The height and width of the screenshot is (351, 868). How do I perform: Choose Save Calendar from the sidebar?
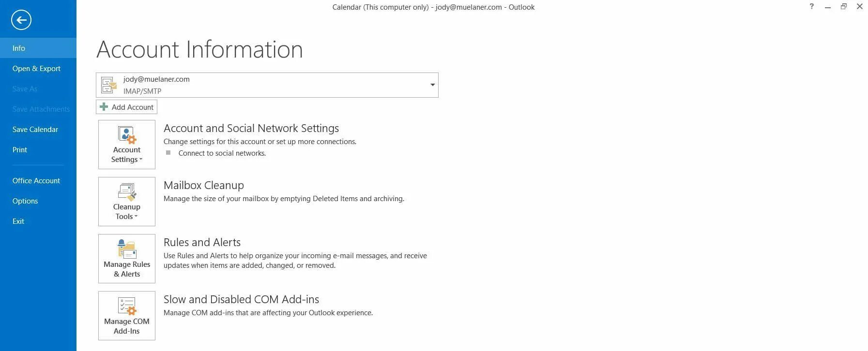[x=35, y=130]
